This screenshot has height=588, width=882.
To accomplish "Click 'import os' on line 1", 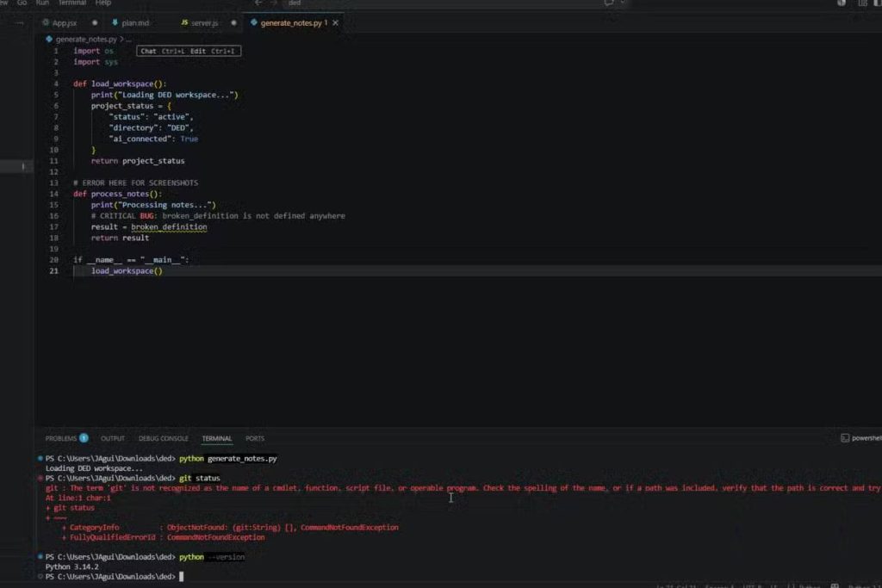I will [x=93, y=51].
